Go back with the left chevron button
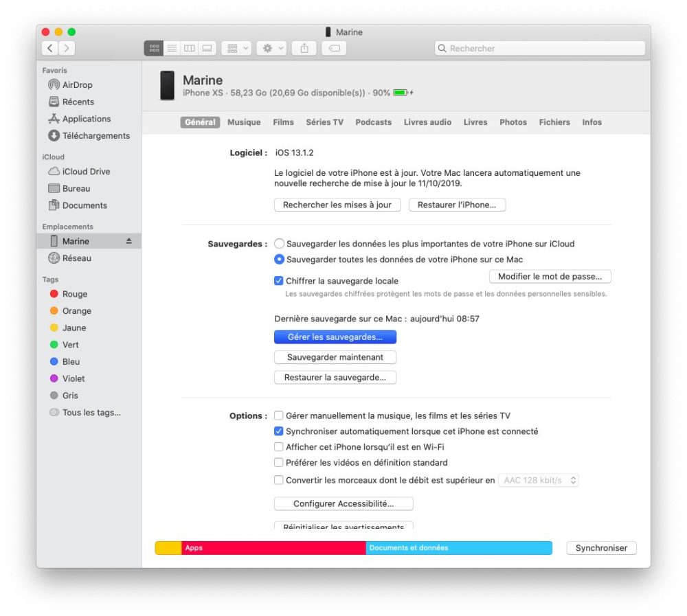 coord(50,48)
